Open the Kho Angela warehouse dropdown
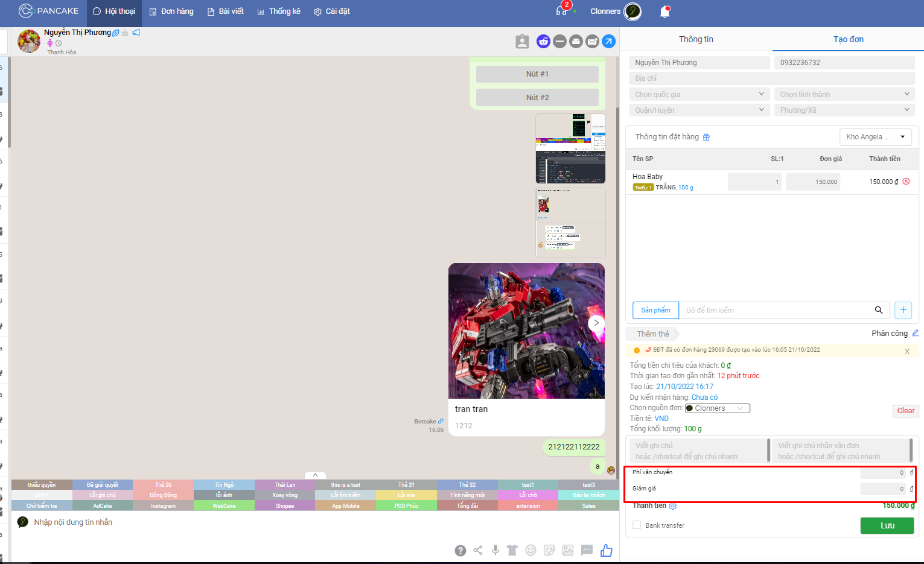 [875, 137]
